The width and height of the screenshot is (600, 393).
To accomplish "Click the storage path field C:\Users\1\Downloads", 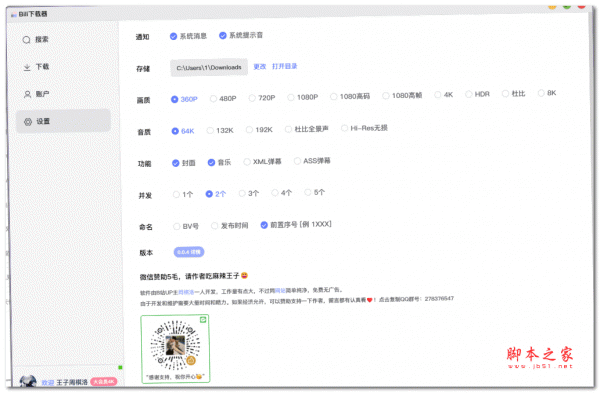I will [209, 68].
